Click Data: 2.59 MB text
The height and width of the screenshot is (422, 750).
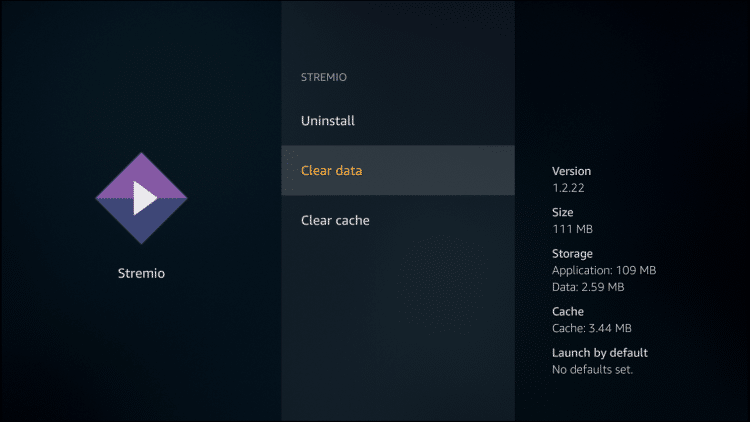588,287
